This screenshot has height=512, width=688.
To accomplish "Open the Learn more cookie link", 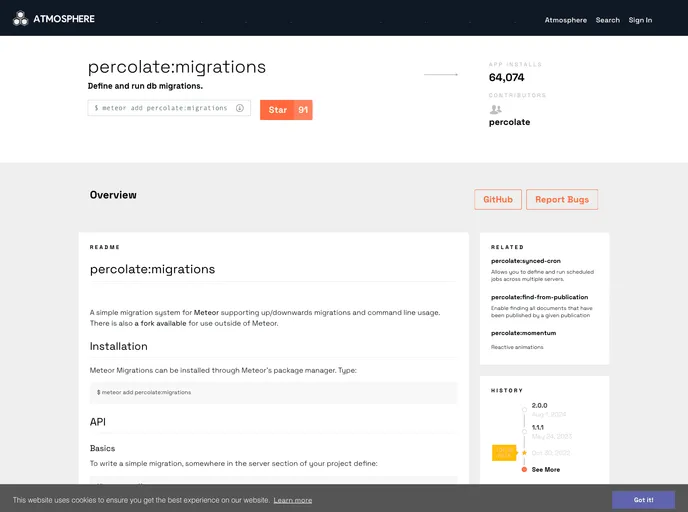I will [x=293, y=500].
